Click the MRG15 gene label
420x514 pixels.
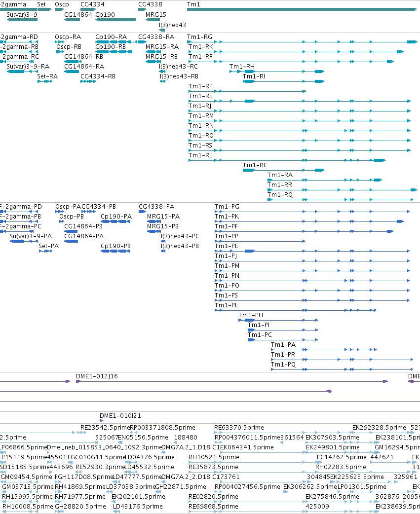click(156, 14)
